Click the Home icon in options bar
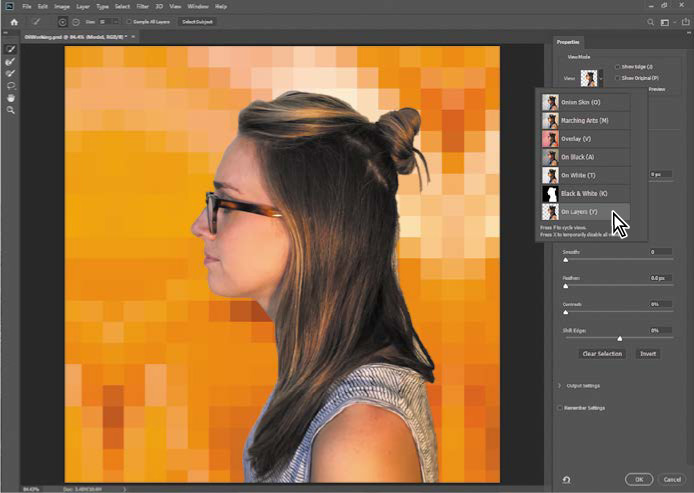694x493 pixels. (14, 21)
